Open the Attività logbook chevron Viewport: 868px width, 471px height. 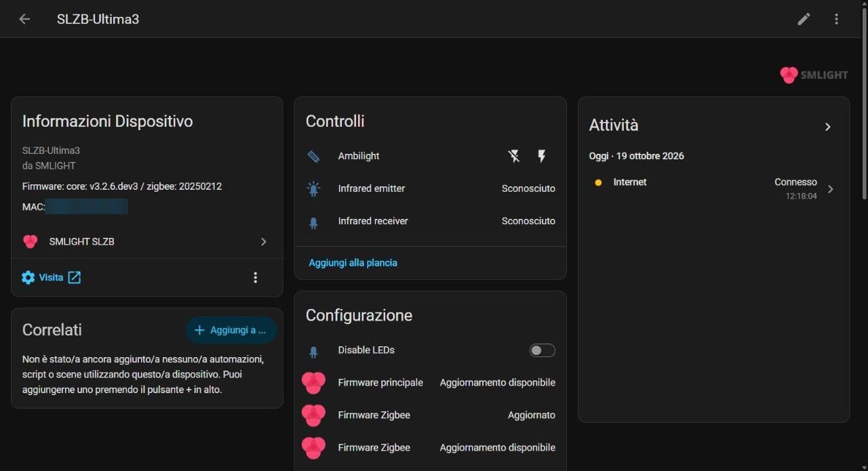pos(828,127)
